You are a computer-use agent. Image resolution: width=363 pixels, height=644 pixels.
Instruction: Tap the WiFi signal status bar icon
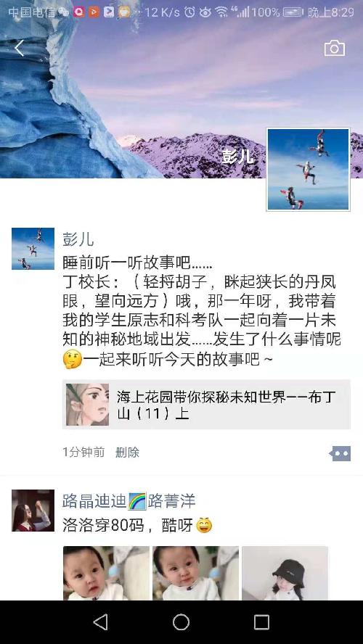point(221,12)
